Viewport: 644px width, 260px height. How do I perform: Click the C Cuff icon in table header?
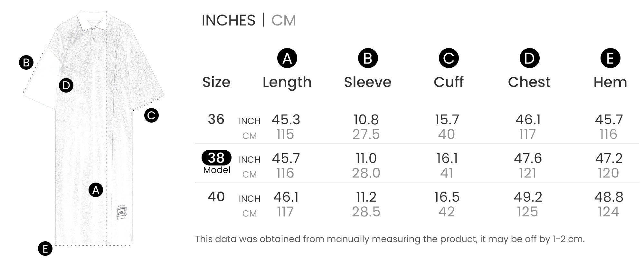[x=449, y=58]
